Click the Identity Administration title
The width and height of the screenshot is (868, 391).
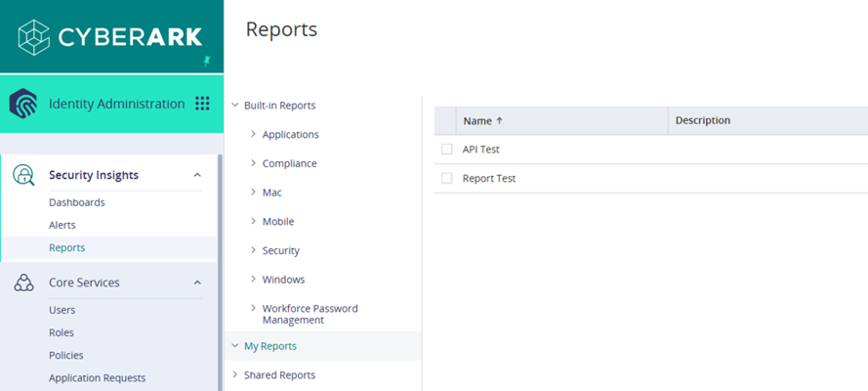coord(117,104)
